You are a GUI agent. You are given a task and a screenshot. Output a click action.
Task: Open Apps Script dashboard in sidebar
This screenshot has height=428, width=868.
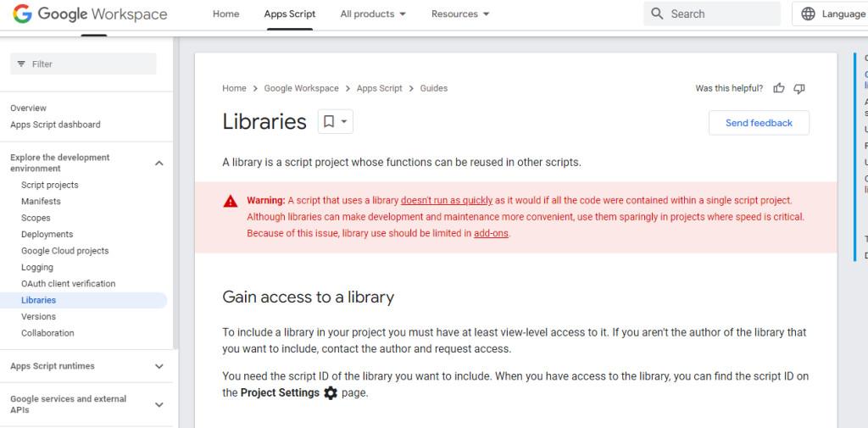click(55, 125)
